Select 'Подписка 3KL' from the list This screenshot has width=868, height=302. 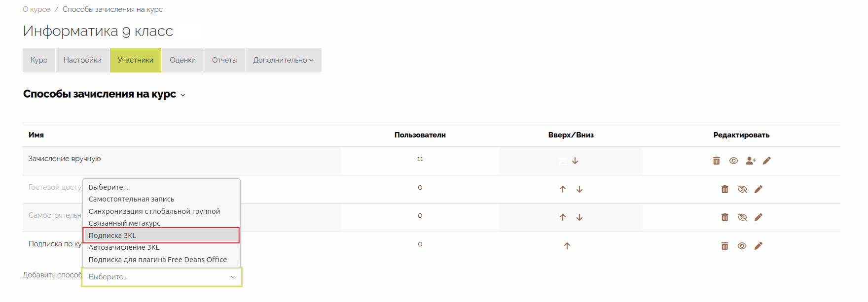161,235
